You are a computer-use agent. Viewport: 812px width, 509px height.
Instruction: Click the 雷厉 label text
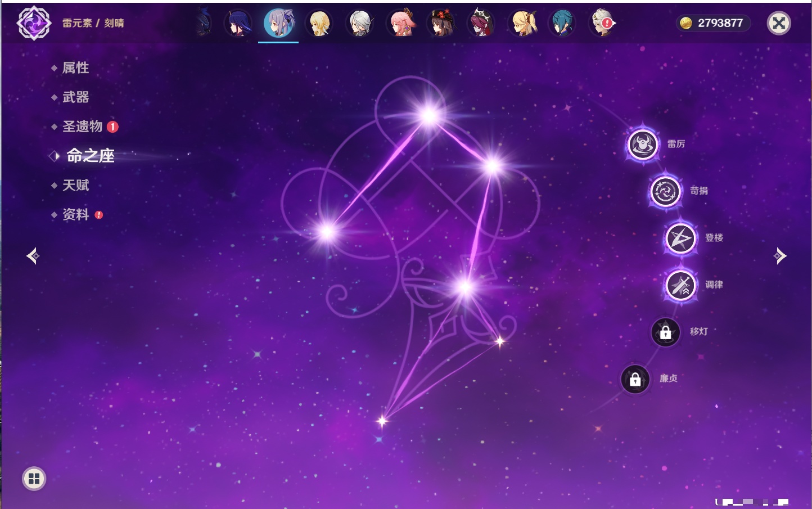click(x=676, y=144)
